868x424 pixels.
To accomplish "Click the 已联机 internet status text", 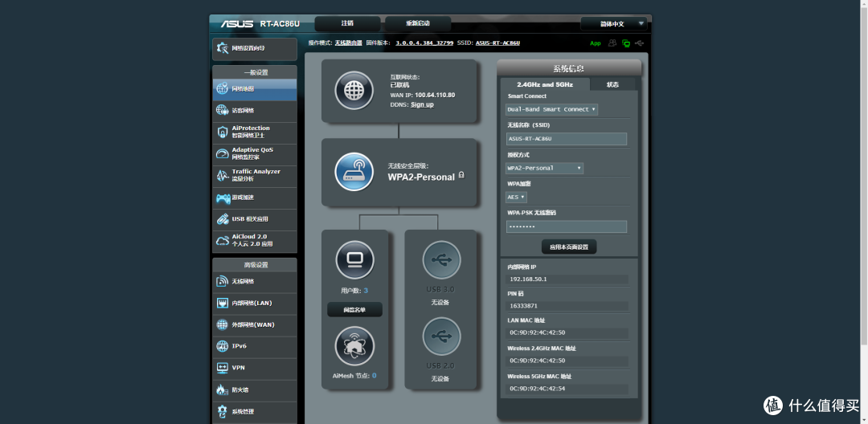I will click(399, 85).
